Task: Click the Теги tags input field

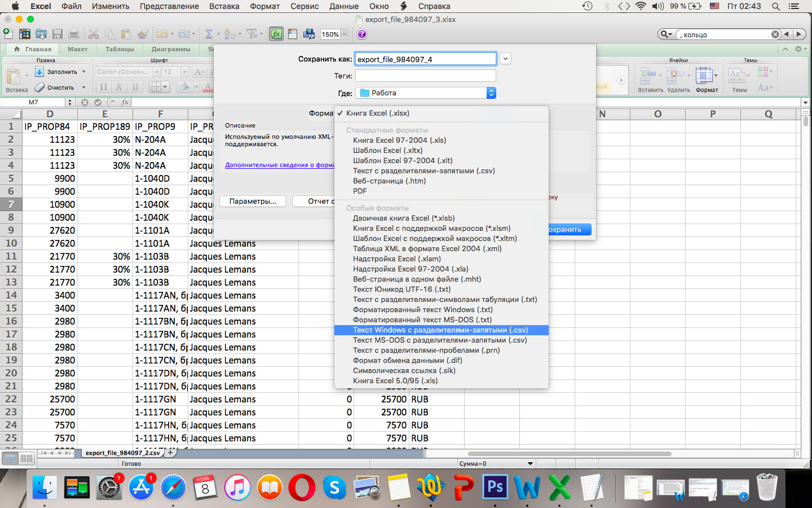Action: click(426, 76)
